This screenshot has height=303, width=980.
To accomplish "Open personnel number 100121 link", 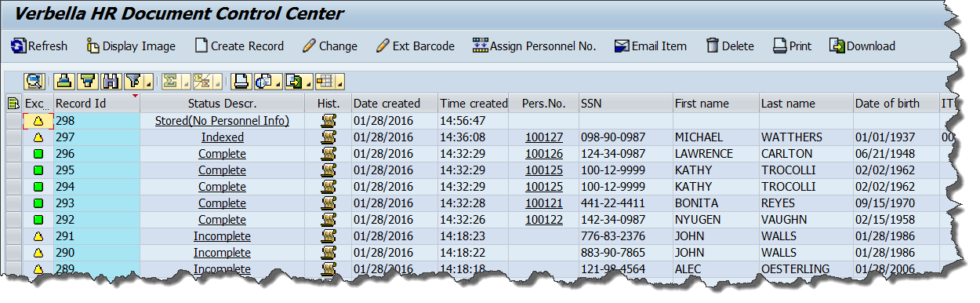I will coord(544,203).
